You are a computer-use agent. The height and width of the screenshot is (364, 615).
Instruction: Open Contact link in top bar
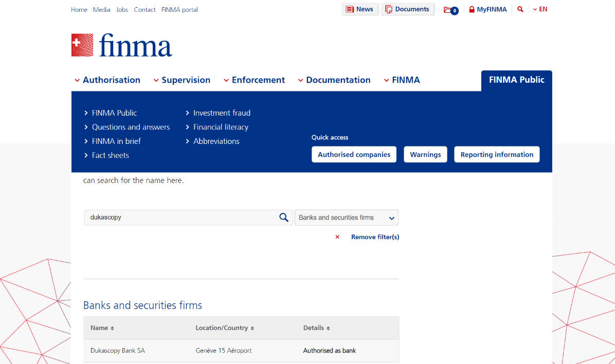[144, 10]
